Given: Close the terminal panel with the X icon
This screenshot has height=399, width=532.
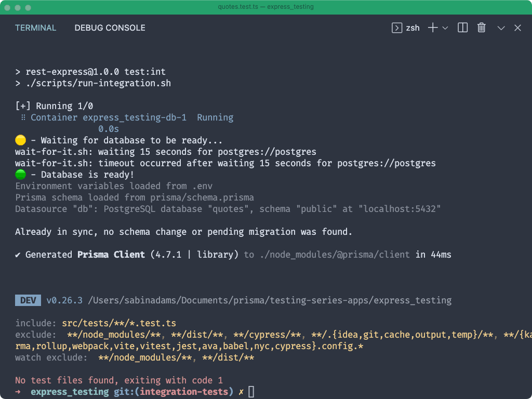Looking at the screenshot, I should coord(517,28).
